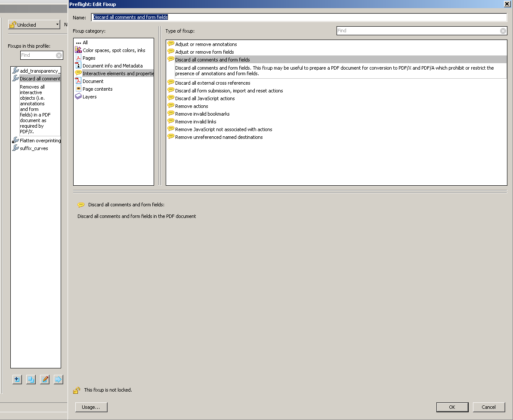Click the Remove actions bubble icon

point(171,106)
